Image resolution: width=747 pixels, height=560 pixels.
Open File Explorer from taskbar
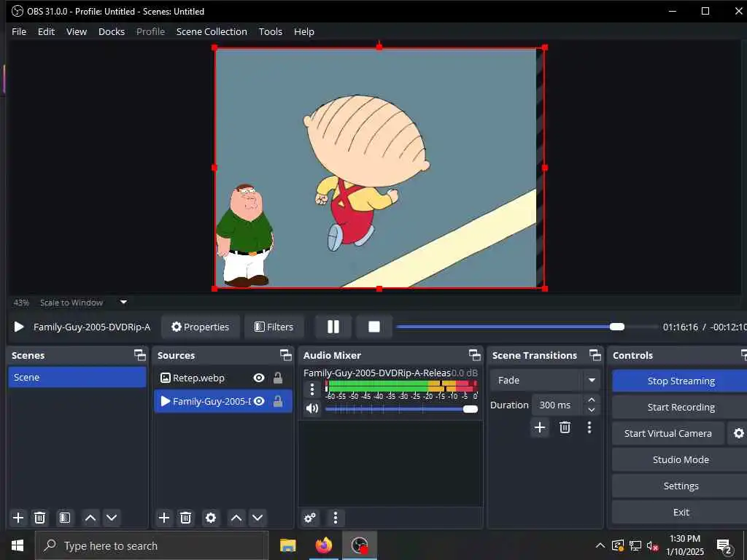[287, 545]
